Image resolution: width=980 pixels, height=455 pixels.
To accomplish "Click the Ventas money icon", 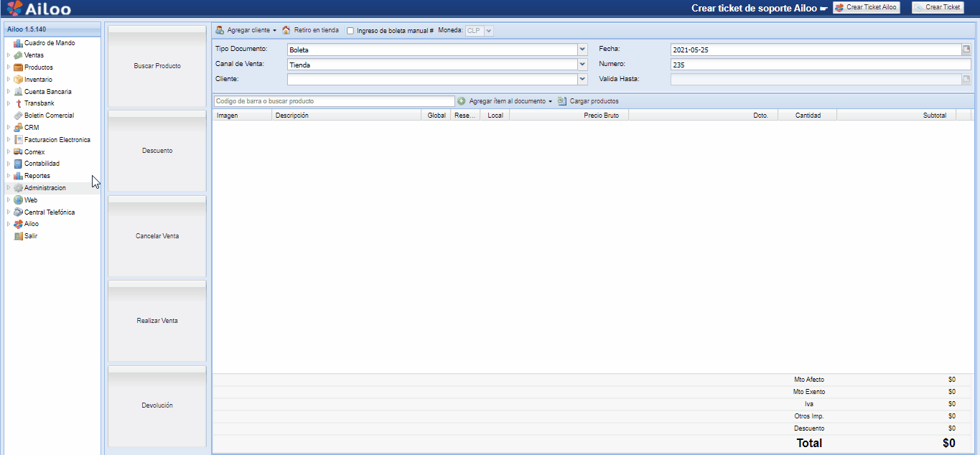I will coord(19,55).
